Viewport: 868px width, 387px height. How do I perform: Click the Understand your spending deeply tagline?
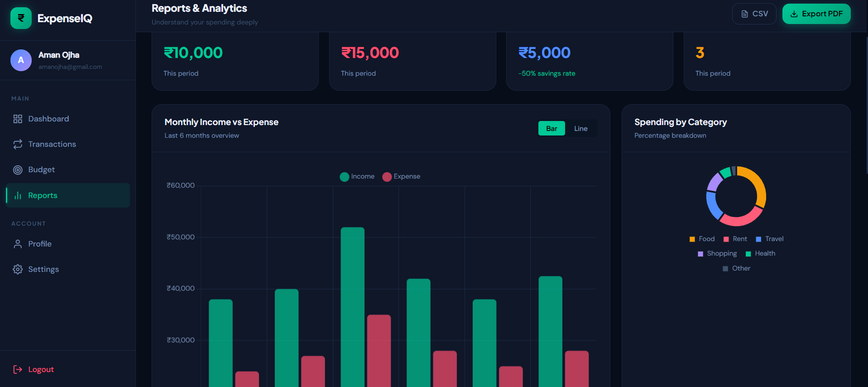(x=205, y=22)
